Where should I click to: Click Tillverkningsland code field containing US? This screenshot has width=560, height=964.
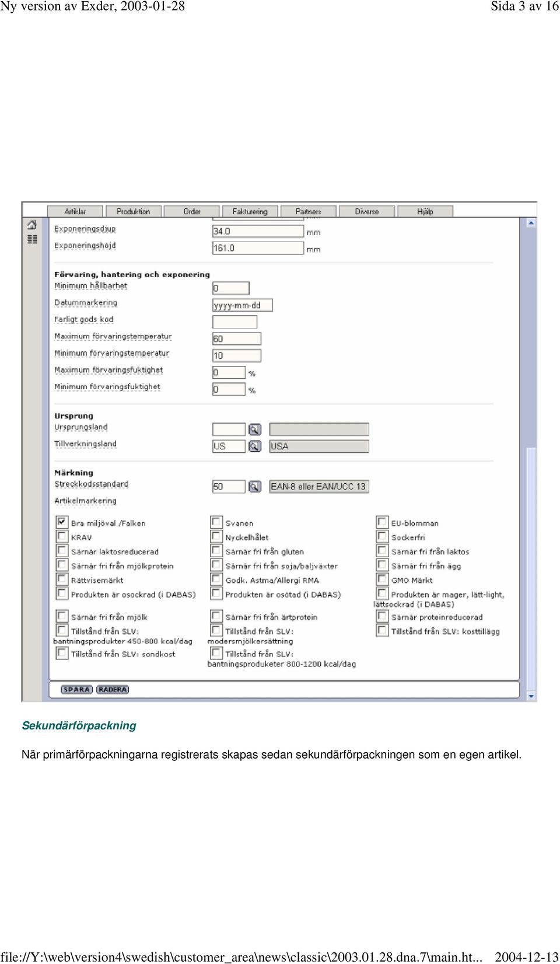(x=229, y=446)
